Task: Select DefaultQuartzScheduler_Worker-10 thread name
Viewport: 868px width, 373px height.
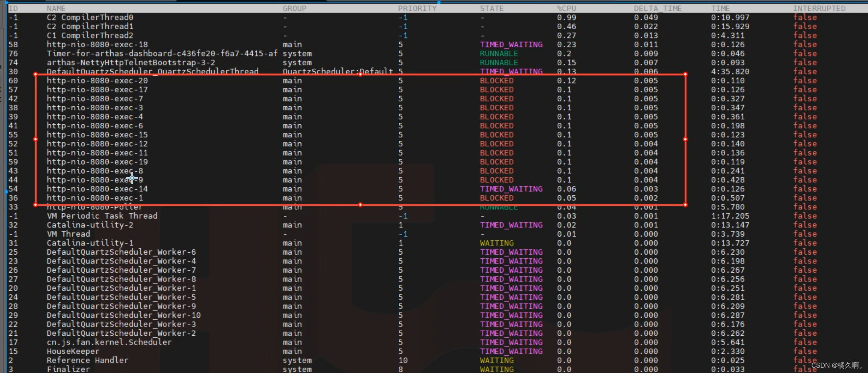Action: point(124,315)
